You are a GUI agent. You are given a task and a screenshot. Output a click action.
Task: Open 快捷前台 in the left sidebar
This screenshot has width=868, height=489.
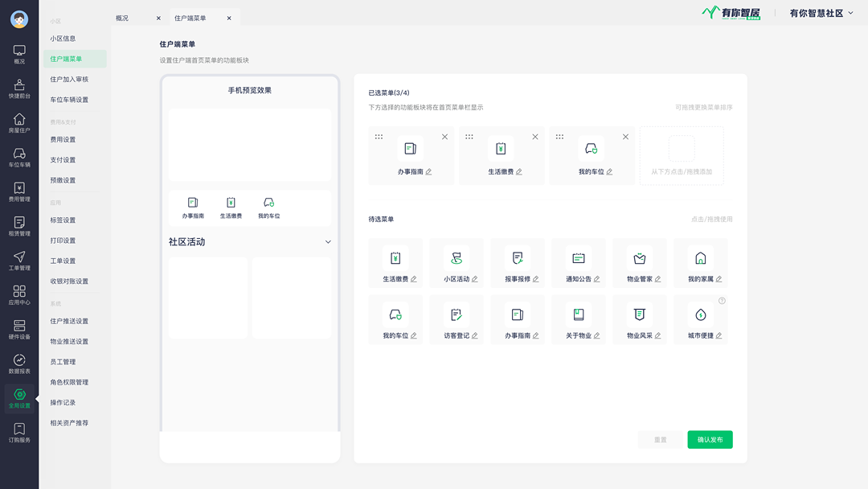coord(19,88)
